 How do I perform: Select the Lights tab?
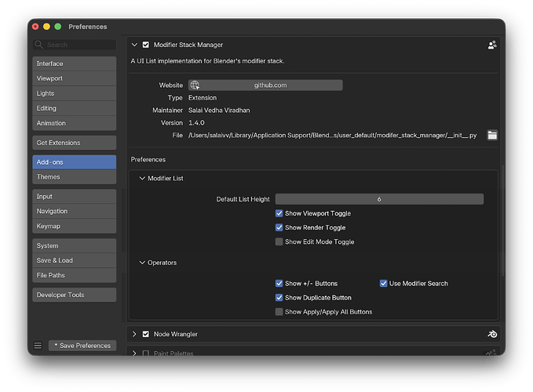[74, 93]
